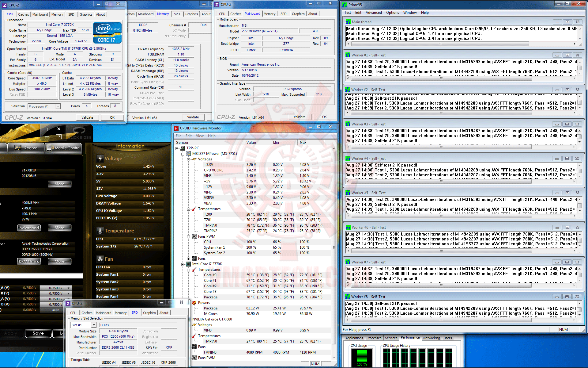This screenshot has height=368, width=588.
Task: Open the Slot #1 memory slot dropdown
Action: pos(94,325)
